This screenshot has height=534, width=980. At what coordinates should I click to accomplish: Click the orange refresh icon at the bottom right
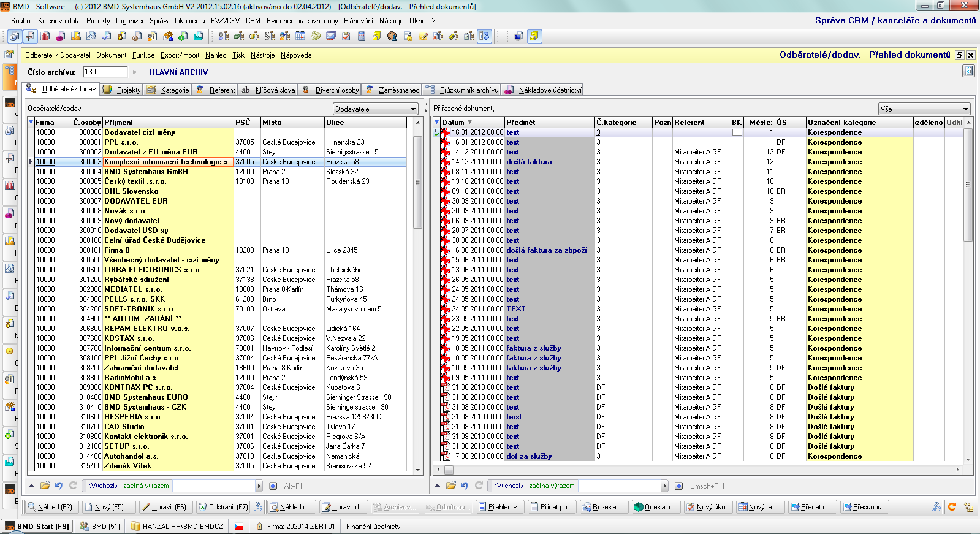pos(952,507)
